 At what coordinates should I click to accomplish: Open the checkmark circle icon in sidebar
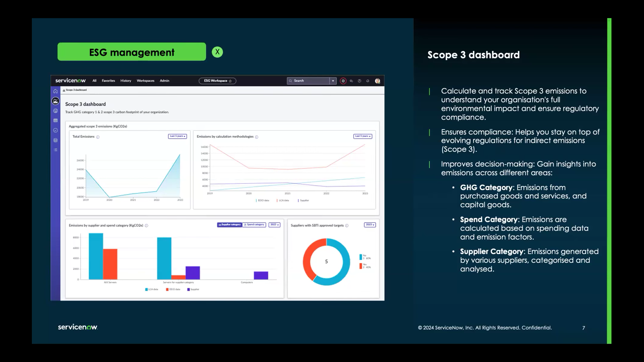coord(55,130)
